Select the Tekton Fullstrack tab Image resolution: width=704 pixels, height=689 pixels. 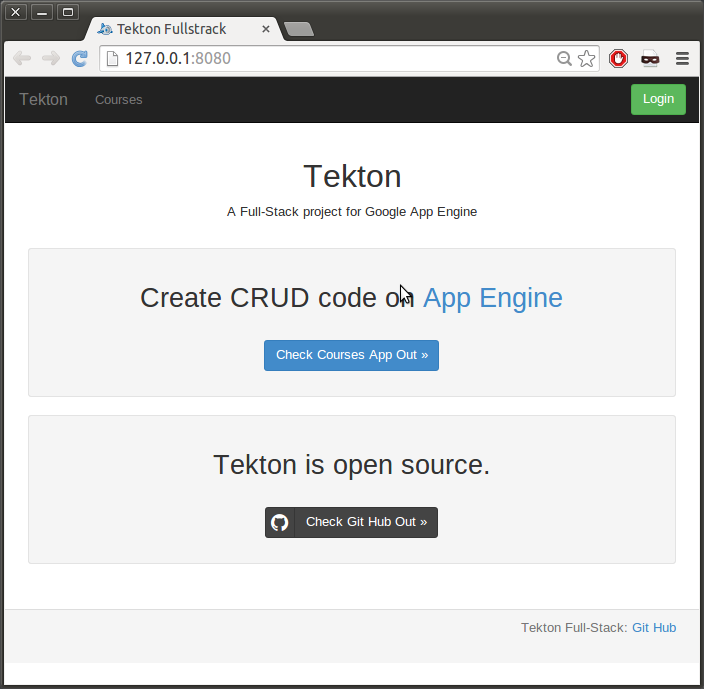click(184, 29)
